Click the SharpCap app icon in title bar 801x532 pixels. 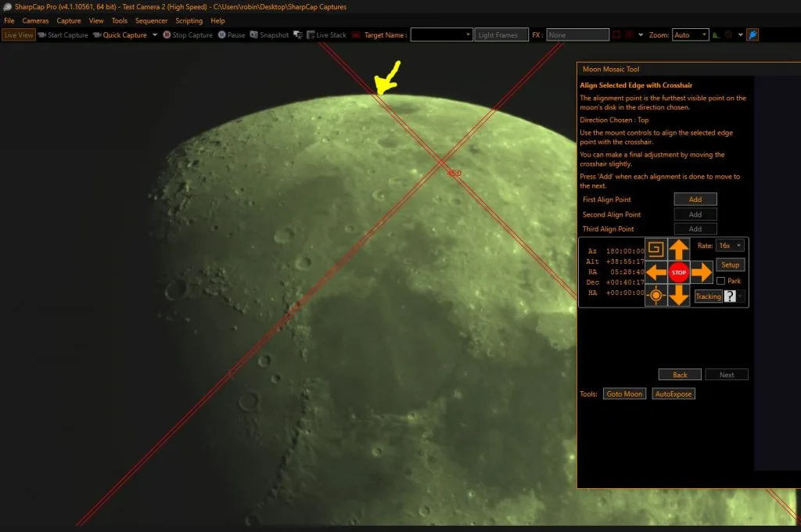tap(7, 6)
